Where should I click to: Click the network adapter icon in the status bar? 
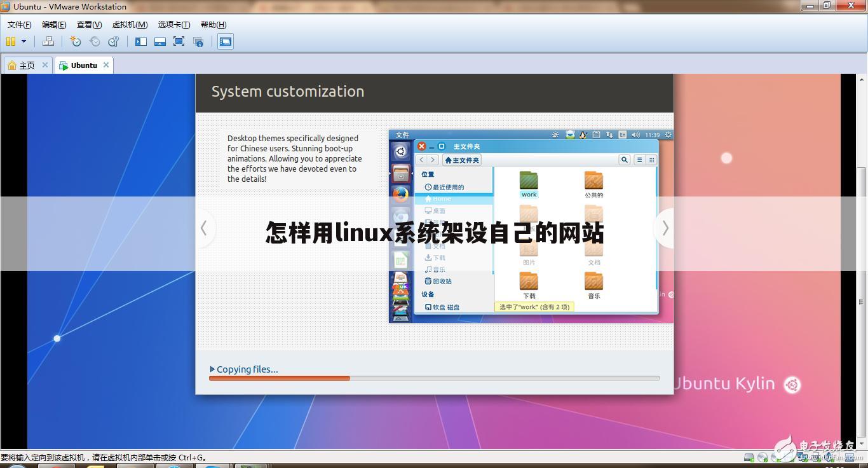pyautogui.click(x=802, y=457)
